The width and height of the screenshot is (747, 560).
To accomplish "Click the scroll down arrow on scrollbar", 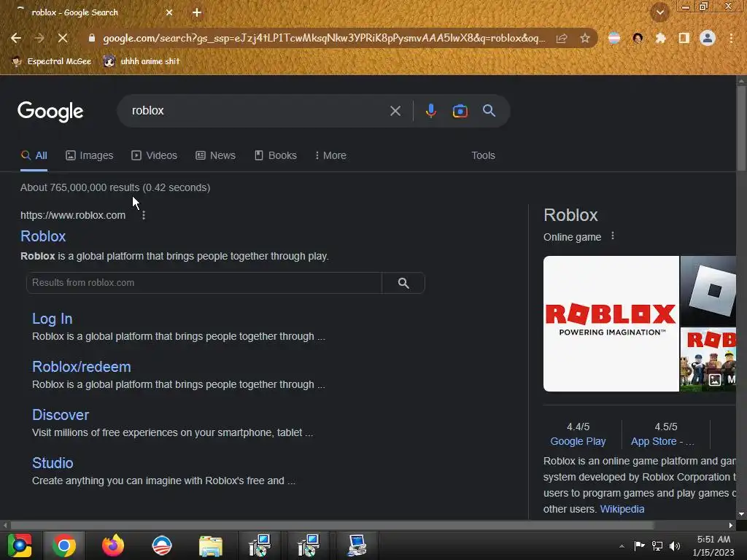I will click(x=741, y=514).
